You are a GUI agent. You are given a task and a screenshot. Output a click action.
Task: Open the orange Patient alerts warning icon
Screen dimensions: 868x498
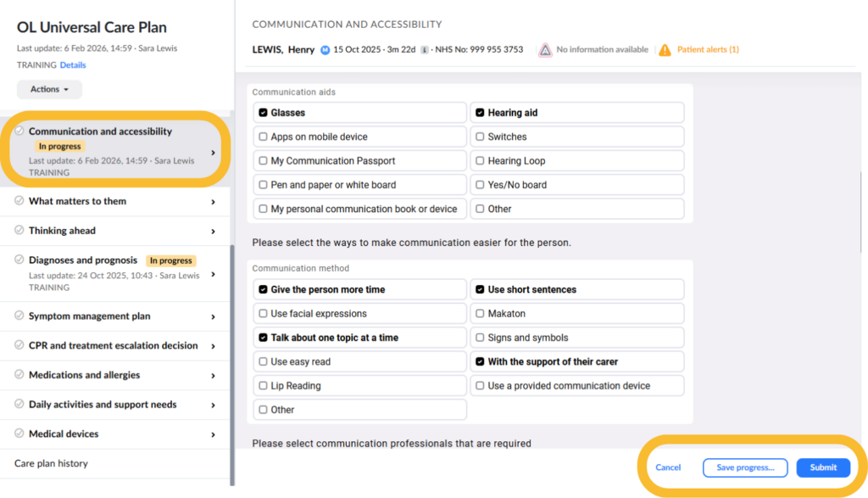click(x=665, y=50)
